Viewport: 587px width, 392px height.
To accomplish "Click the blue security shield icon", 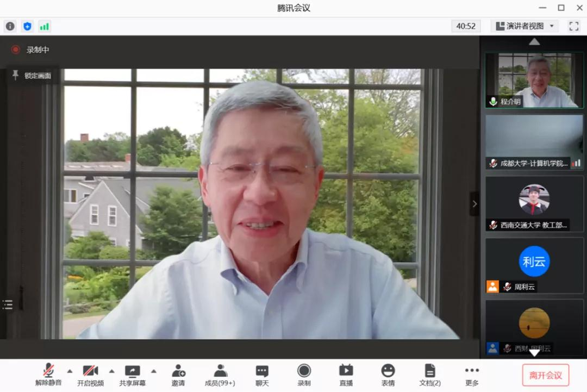I will coord(27,26).
